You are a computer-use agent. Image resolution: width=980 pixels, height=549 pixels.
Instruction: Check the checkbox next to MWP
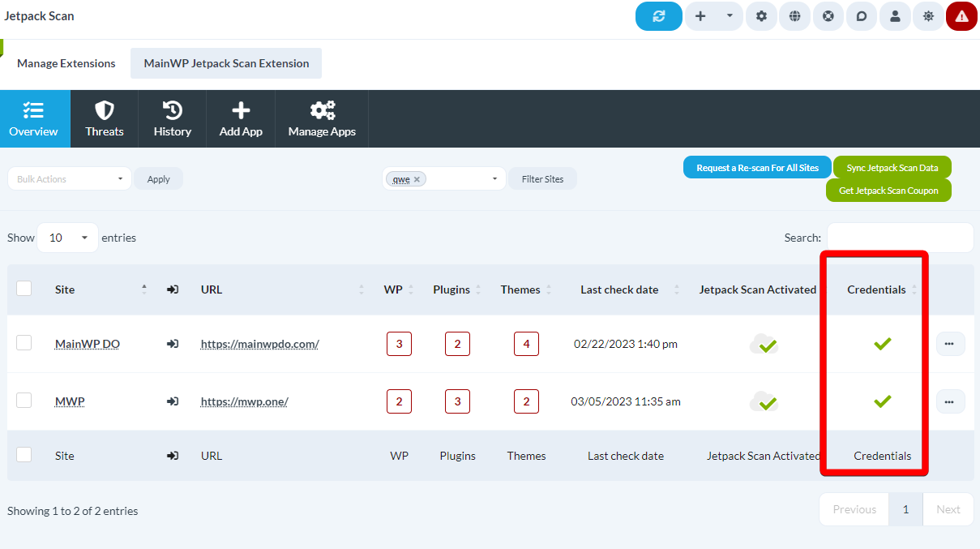24,401
